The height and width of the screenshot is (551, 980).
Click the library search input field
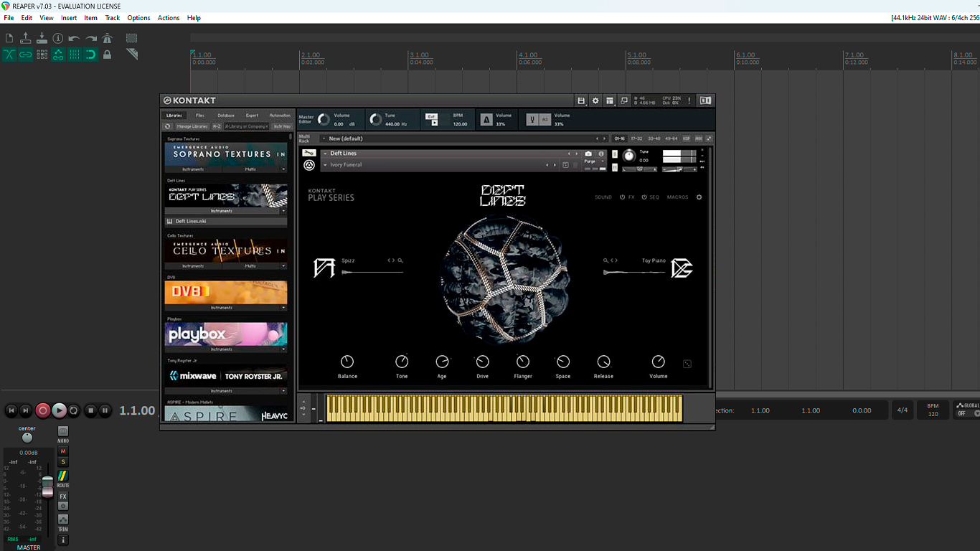coord(247,126)
